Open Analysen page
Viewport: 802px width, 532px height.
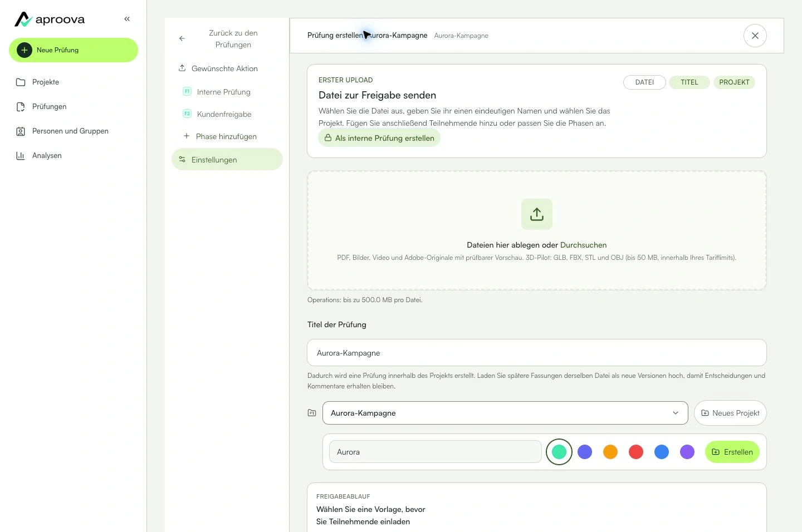[74, 156]
